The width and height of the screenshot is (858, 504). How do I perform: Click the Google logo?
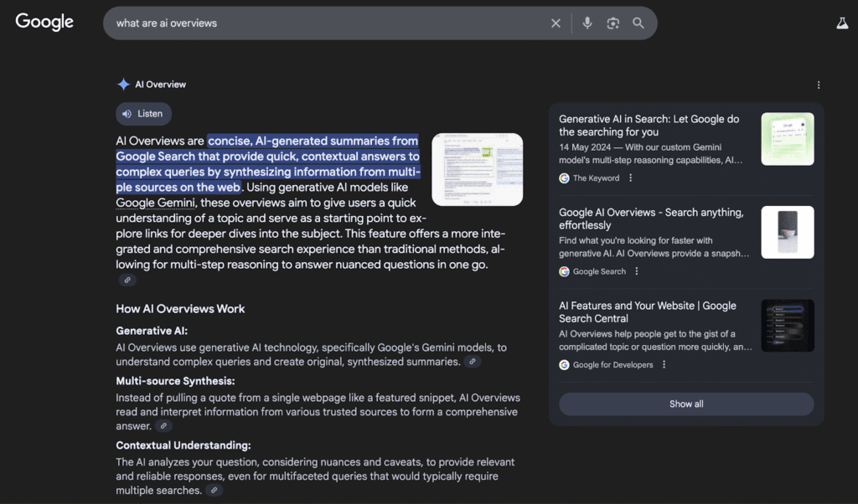pyautogui.click(x=44, y=22)
